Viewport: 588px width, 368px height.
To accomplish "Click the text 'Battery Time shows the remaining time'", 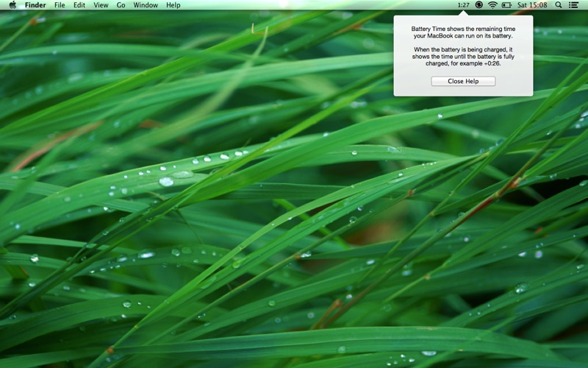I will click(x=463, y=29).
